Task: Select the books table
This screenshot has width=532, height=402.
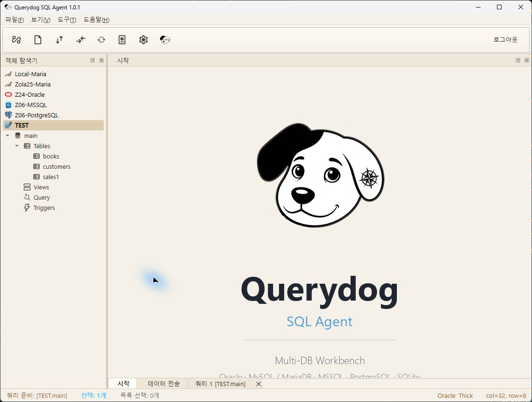Action: (51, 157)
